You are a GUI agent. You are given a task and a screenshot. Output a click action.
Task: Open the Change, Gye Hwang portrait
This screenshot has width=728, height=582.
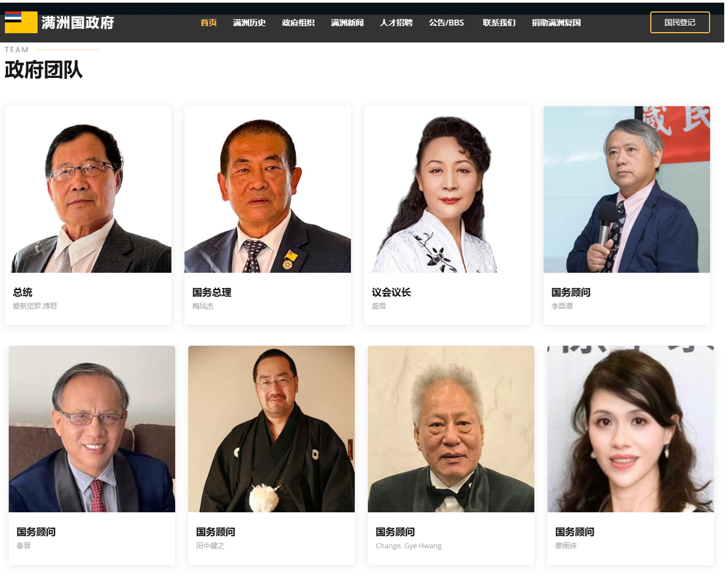click(451, 429)
